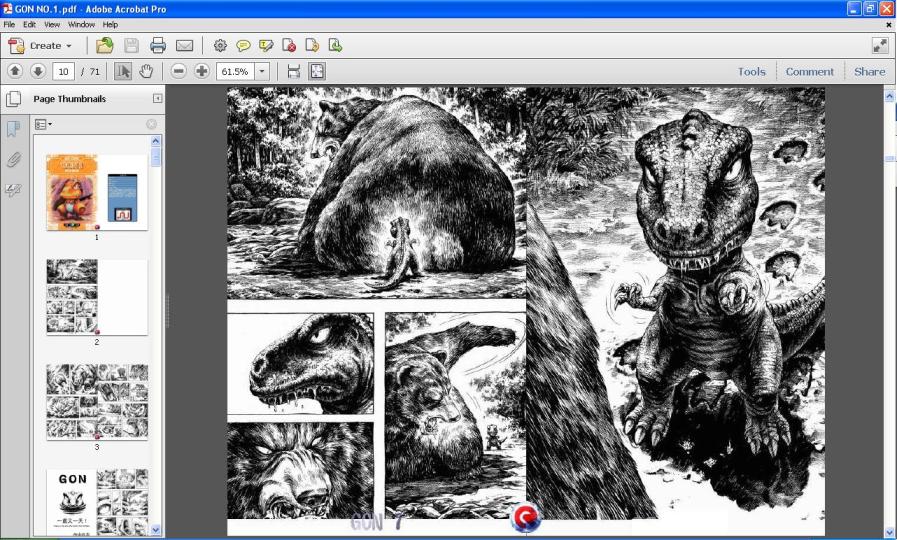Click document scroll up arrow

890,96
